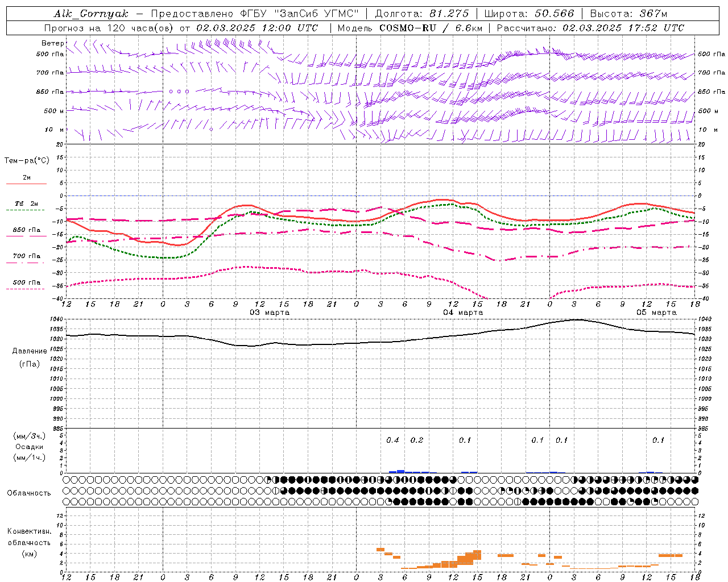Select the Широта: 50.566 value
This screenshot has width=728, height=582.
(x=529, y=14)
